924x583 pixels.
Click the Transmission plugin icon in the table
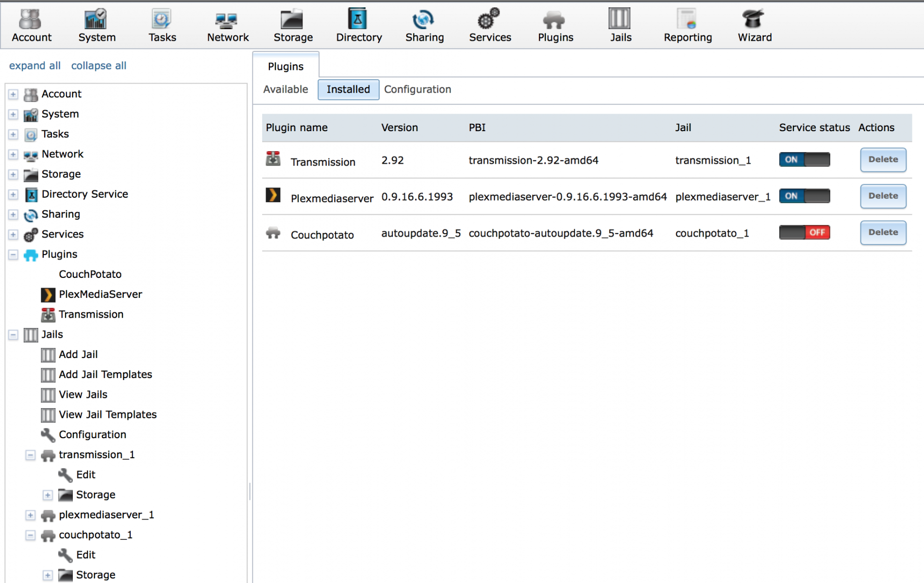click(x=273, y=158)
